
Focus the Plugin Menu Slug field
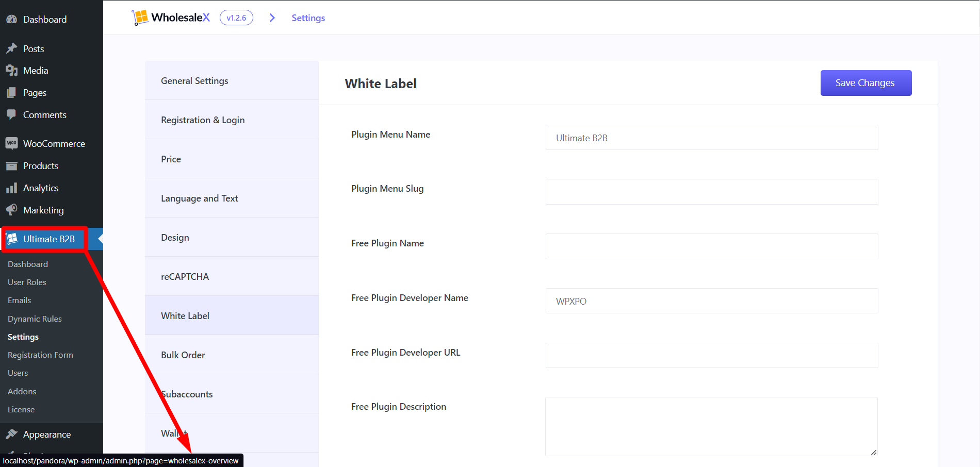point(712,192)
